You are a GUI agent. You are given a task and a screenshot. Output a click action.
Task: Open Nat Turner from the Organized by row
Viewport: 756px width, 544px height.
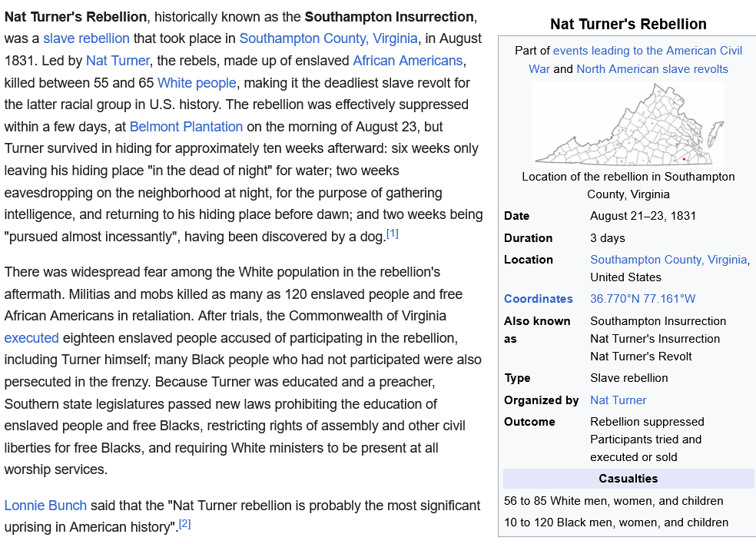tap(618, 400)
